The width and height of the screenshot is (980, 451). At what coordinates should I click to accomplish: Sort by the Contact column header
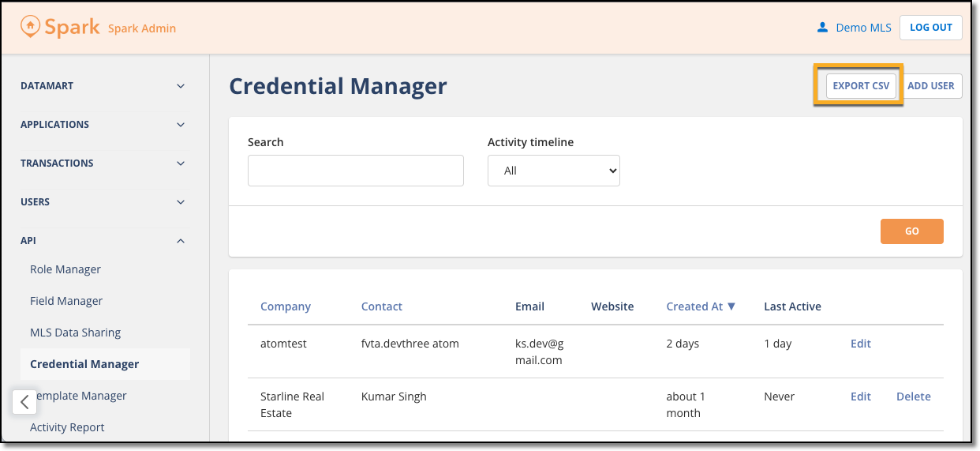[382, 306]
